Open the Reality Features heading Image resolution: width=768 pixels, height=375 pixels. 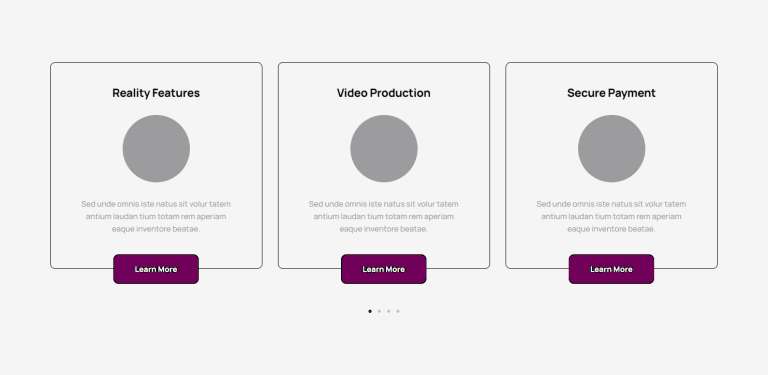pyautogui.click(x=156, y=93)
